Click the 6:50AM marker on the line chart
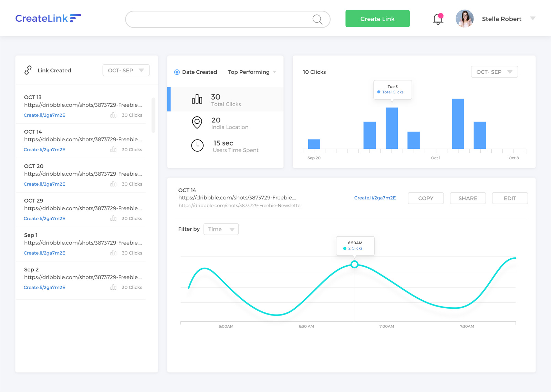 point(354,264)
